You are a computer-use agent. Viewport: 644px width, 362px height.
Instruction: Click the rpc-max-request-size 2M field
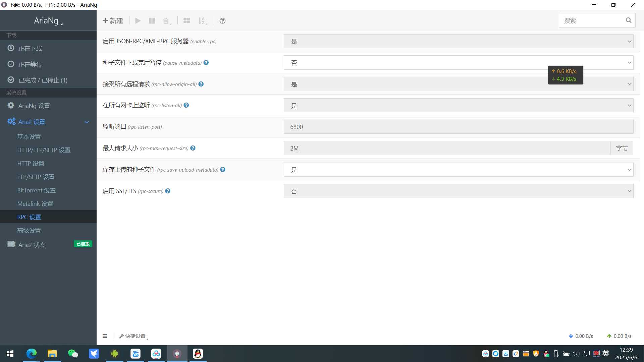(x=447, y=148)
